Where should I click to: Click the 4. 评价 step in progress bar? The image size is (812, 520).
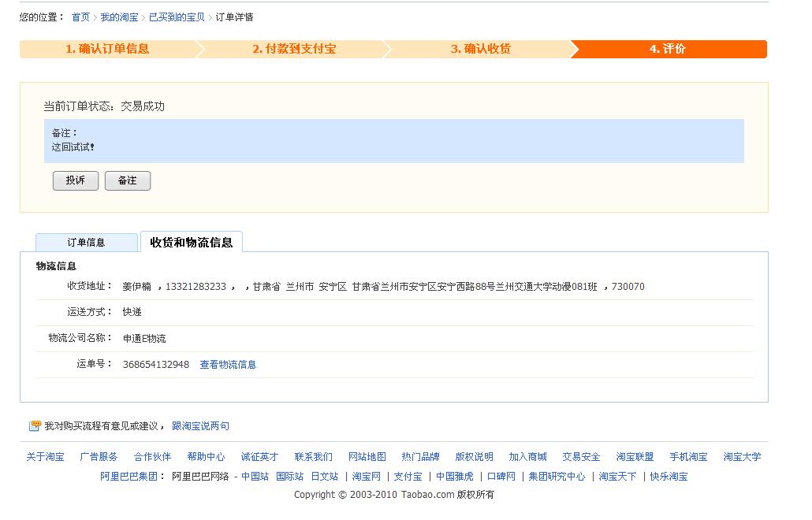[x=667, y=49]
